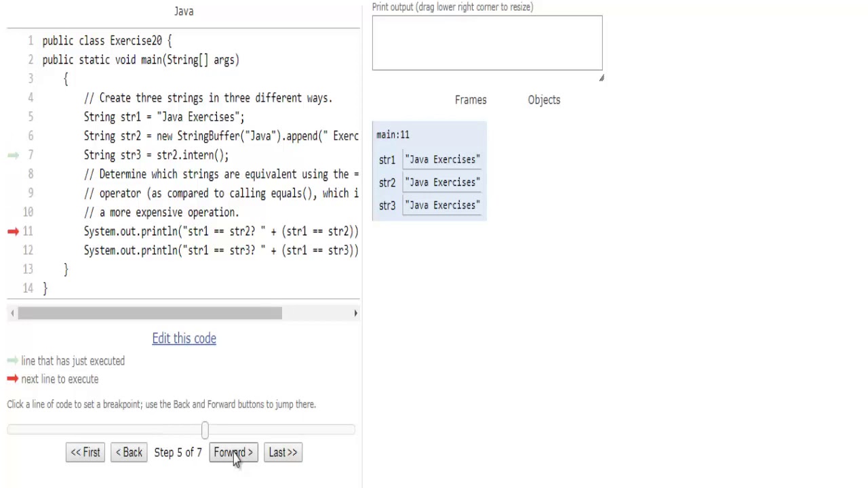The width and height of the screenshot is (868, 488).
Task: Click the Objects column header
Action: 544,100
